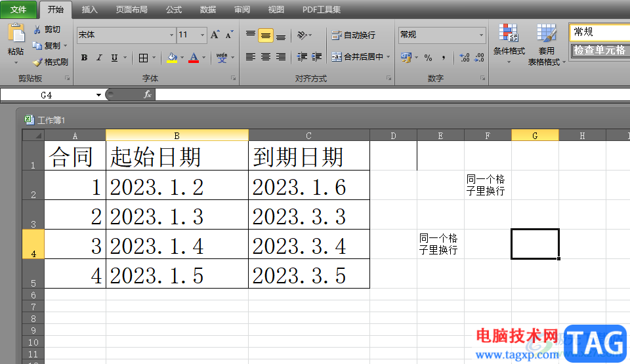Switch to the 数据 tab

click(208, 10)
